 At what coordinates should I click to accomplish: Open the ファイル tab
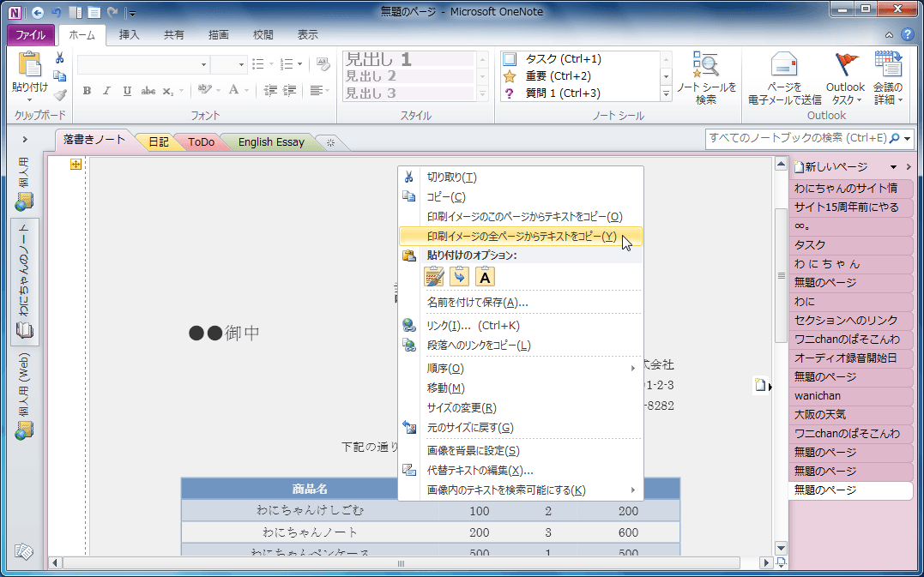31,35
